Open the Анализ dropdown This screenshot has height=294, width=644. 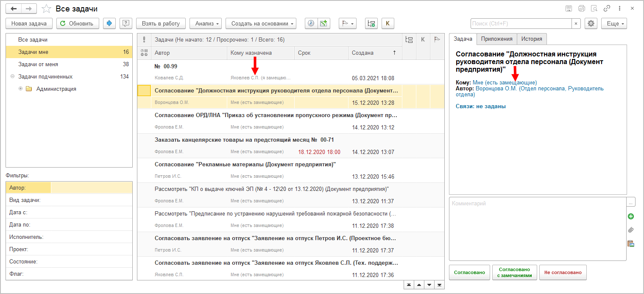point(206,23)
